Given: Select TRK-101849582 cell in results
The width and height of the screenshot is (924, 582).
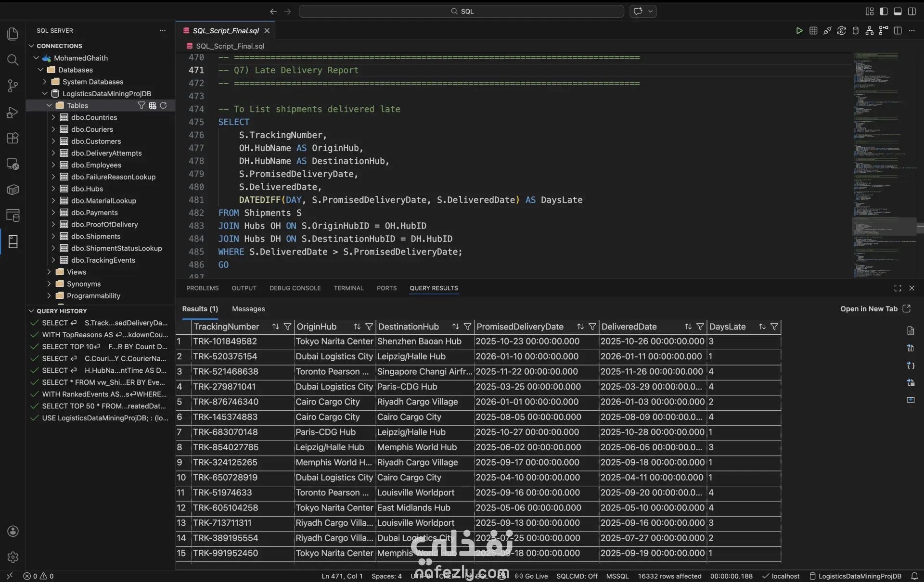Looking at the screenshot, I should click(x=243, y=342).
